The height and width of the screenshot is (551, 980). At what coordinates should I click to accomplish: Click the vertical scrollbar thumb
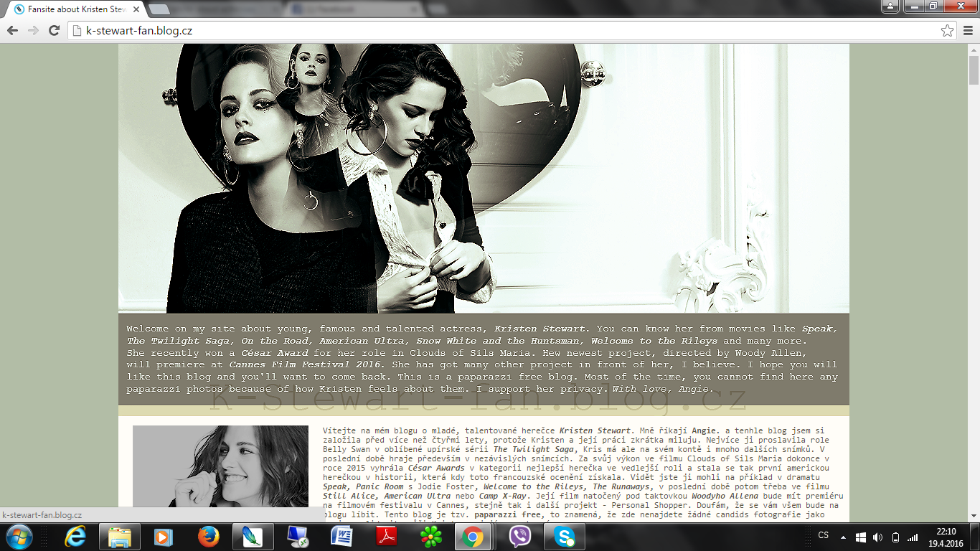pos(974,70)
